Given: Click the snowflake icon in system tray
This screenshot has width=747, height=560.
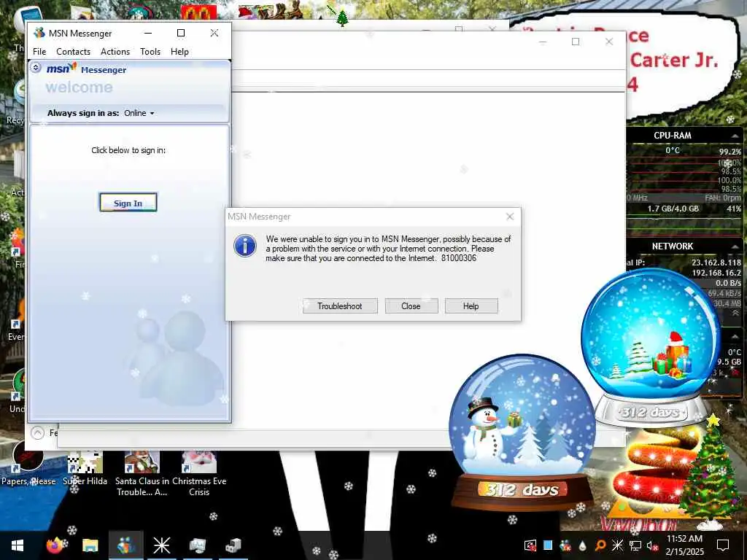Looking at the screenshot, I should pos(617,545).
